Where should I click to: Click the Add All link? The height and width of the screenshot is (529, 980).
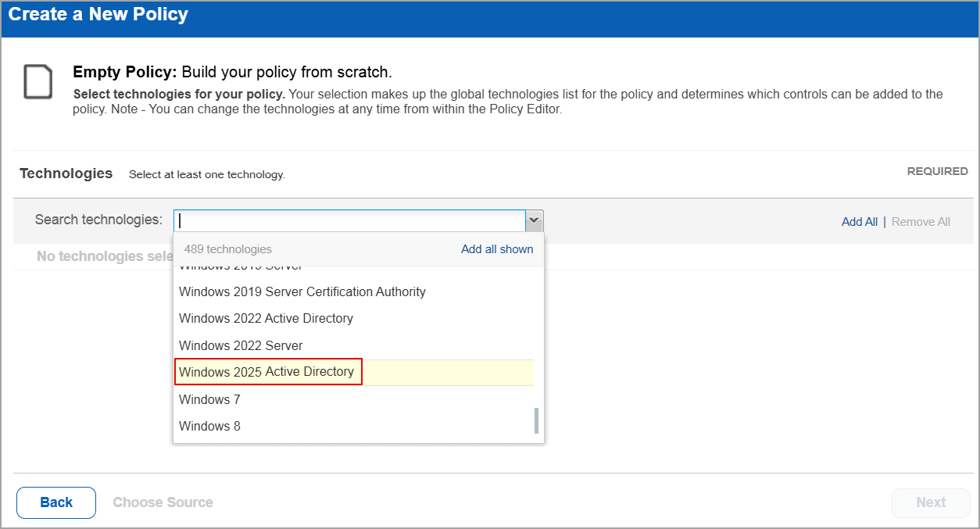(860, 221)
